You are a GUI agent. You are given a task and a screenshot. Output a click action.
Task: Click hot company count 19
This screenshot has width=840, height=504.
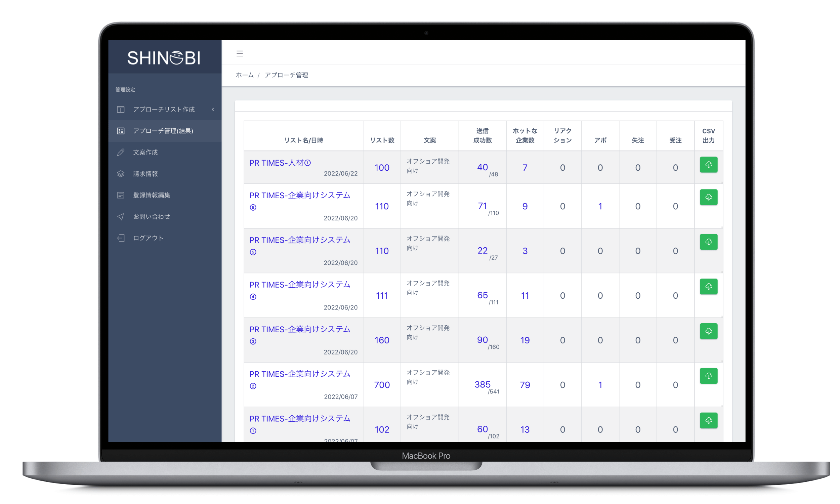(x=524, y=340)
